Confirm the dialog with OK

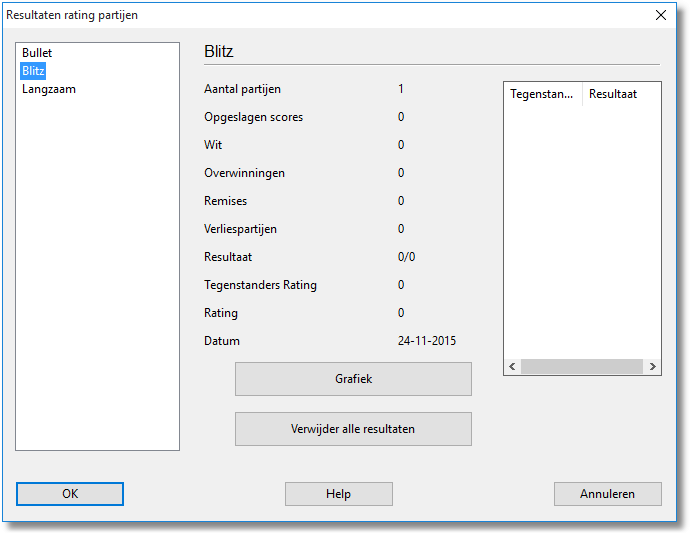pos(70,494)
